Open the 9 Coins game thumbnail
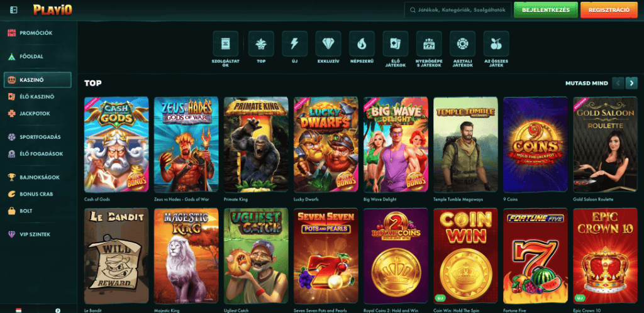The width and height of the screenshot is (644, 313). point(536,145)
